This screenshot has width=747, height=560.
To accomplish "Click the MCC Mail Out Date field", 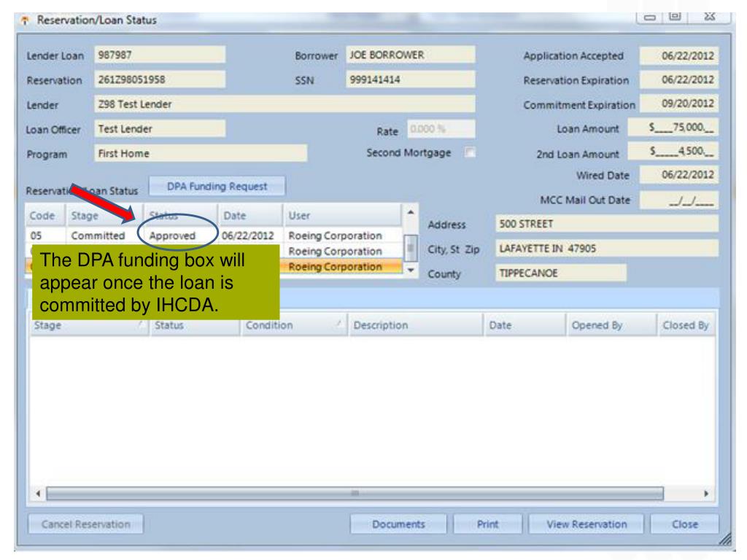I will coord(679,200).
